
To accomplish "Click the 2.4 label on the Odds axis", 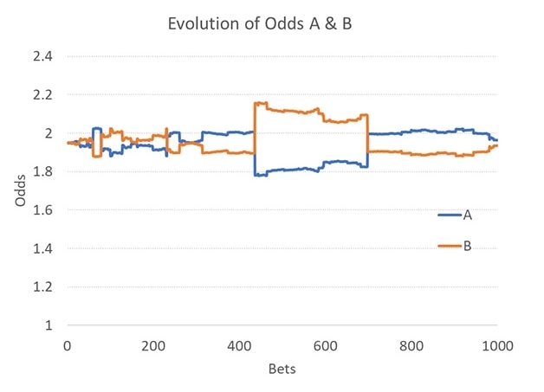I will coord(43,57).
